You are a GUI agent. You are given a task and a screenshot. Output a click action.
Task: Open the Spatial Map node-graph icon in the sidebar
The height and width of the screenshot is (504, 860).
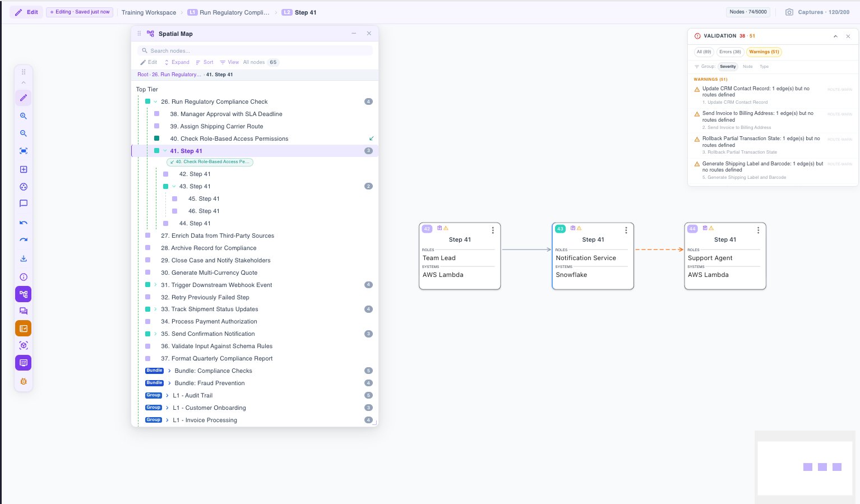(24, 294)
